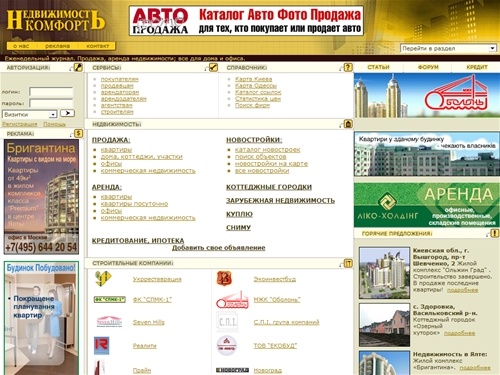Open the Сниму link

pos(238,228)
